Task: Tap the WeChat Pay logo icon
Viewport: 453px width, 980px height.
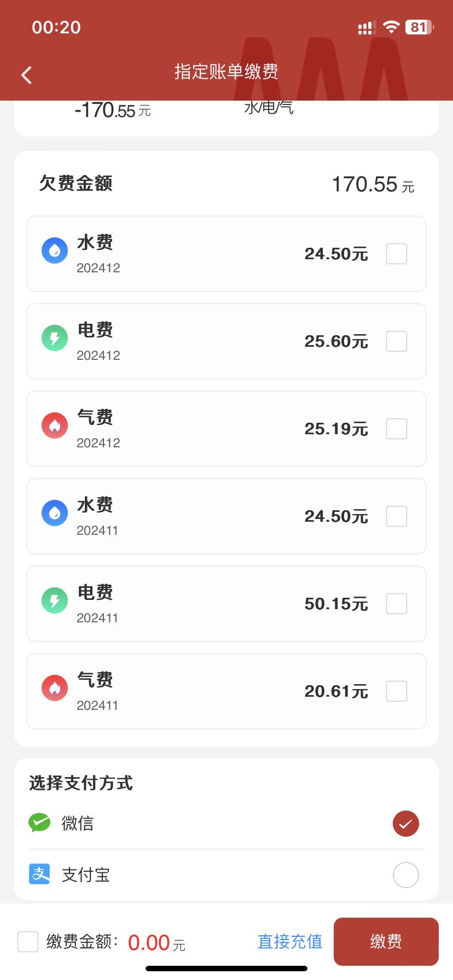Action: [39, 822]
